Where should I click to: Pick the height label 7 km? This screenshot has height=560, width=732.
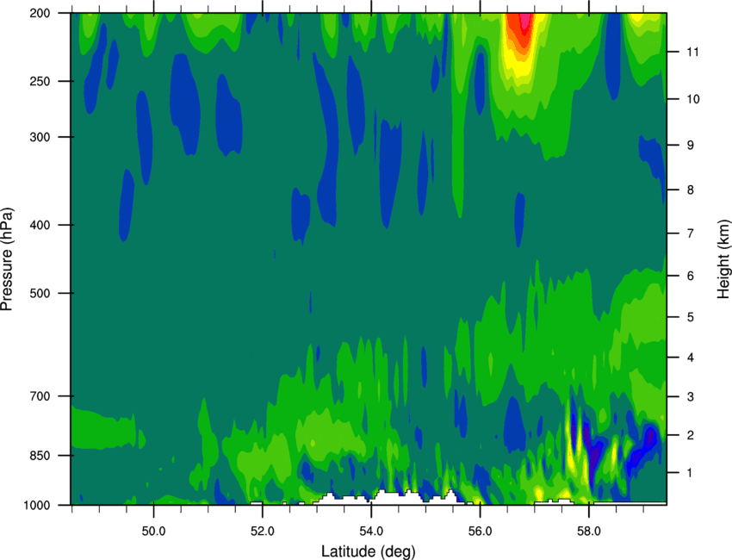coord(691,233)
